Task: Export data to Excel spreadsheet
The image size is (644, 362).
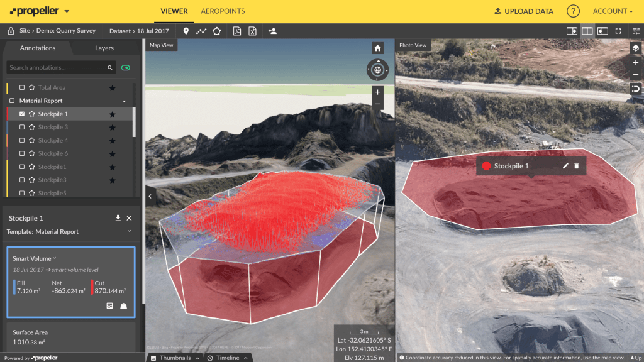Action: click(x=252, y=31)
